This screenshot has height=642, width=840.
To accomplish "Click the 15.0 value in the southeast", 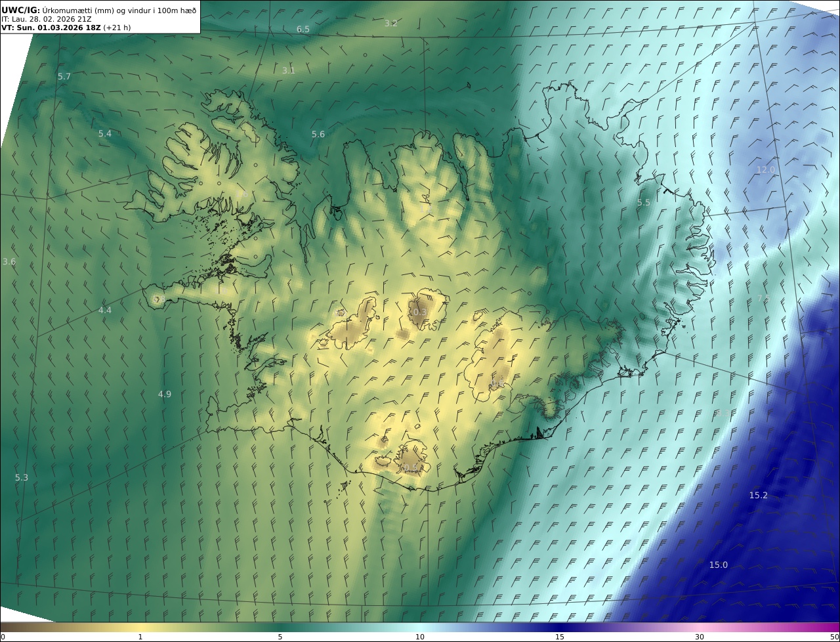I will [719, 565].
